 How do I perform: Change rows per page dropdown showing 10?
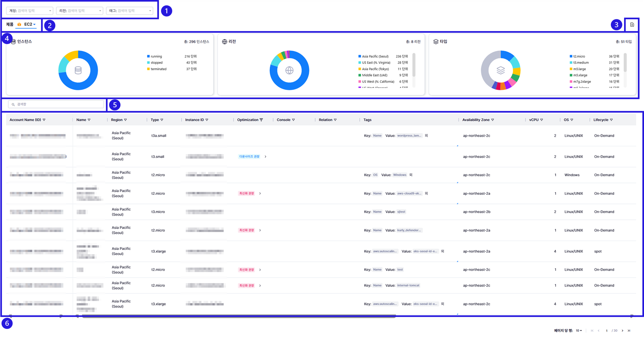click(x=579, y=331)
